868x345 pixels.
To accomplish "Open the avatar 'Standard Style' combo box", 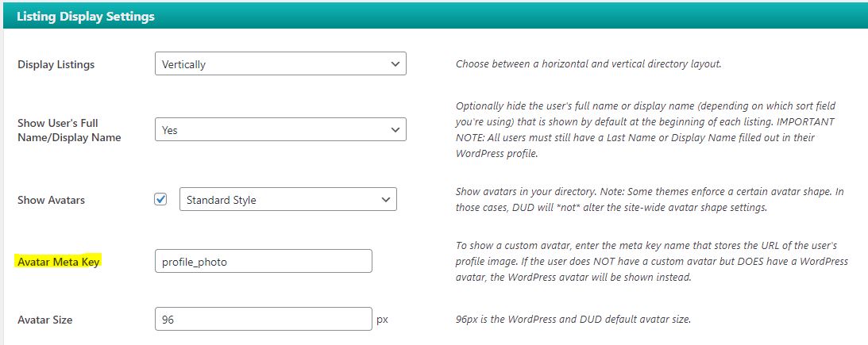I will tap(287, 200).
